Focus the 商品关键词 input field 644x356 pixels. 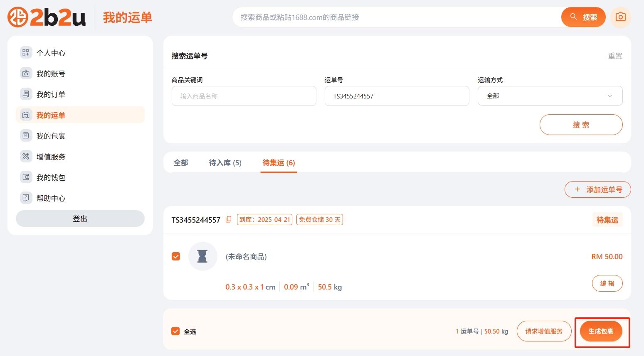(244, 96)
